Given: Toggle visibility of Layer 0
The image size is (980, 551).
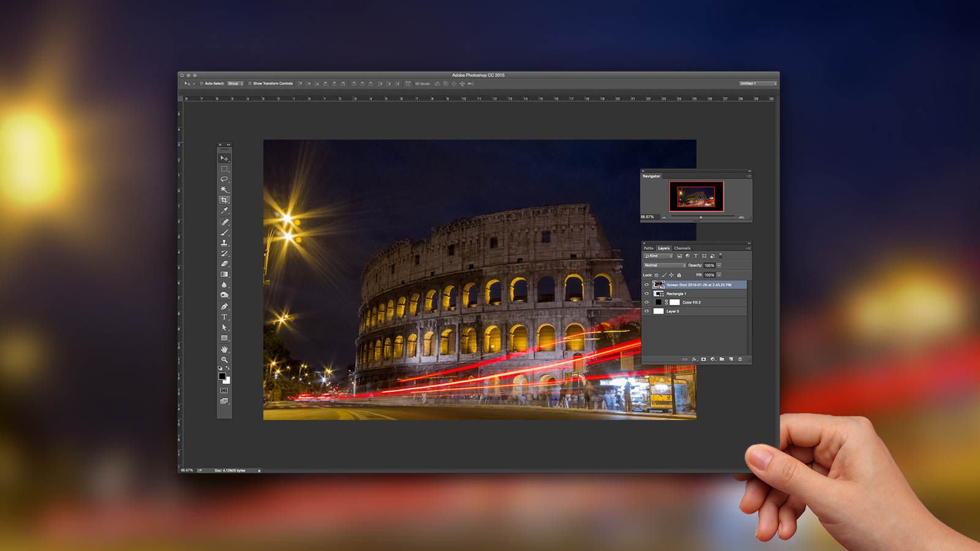Looking at the screenshot, I should coord(646,311).
